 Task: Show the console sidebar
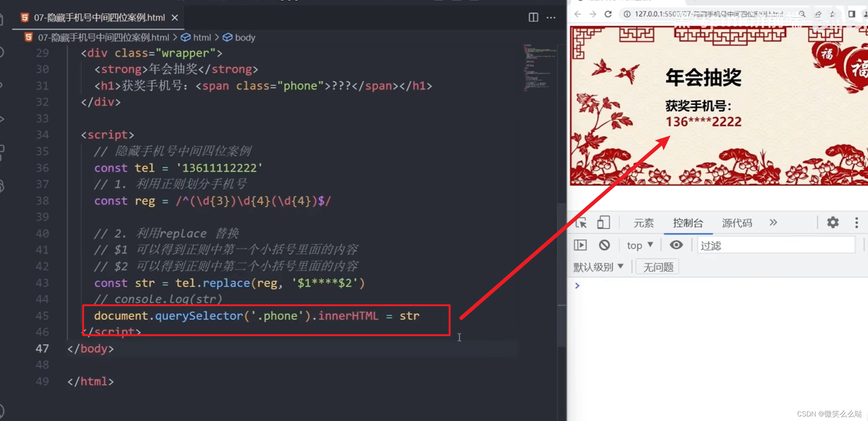tap(580, 245)
